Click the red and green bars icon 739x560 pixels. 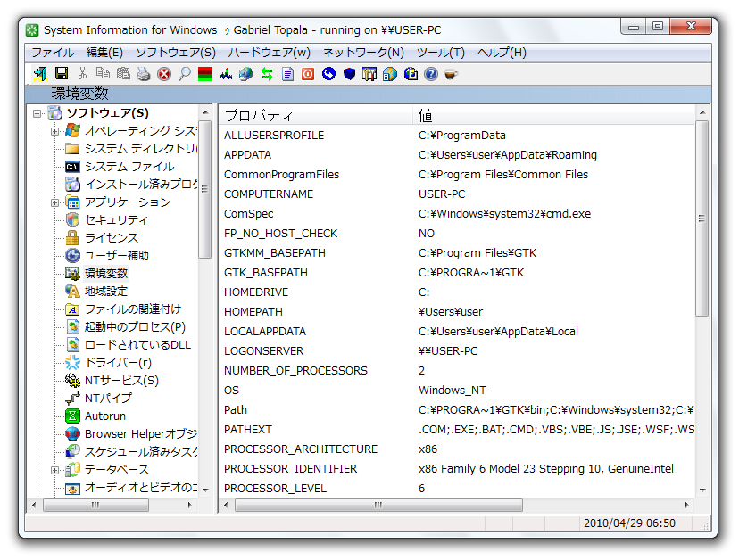click(x=205, y=74)
